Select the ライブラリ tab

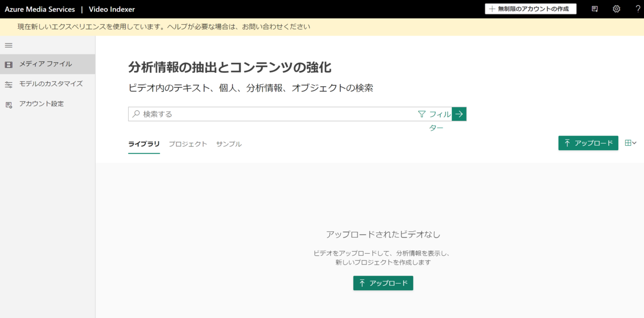(144, 144)
